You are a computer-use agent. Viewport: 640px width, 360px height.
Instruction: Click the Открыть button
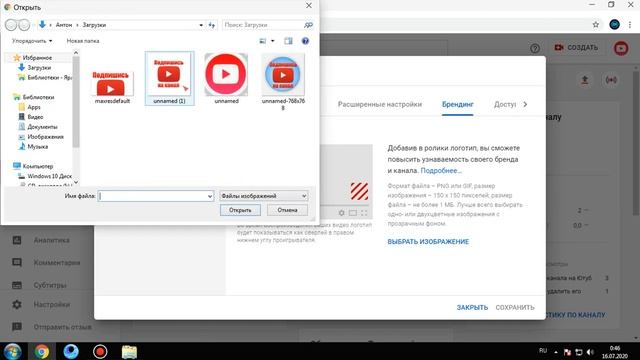pos(240,210)
